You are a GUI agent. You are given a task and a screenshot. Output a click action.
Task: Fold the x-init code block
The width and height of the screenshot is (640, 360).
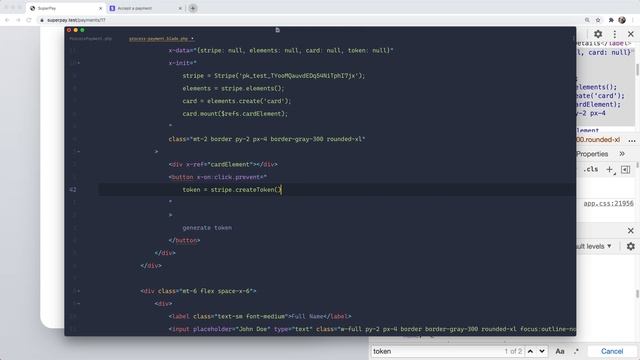78,63
